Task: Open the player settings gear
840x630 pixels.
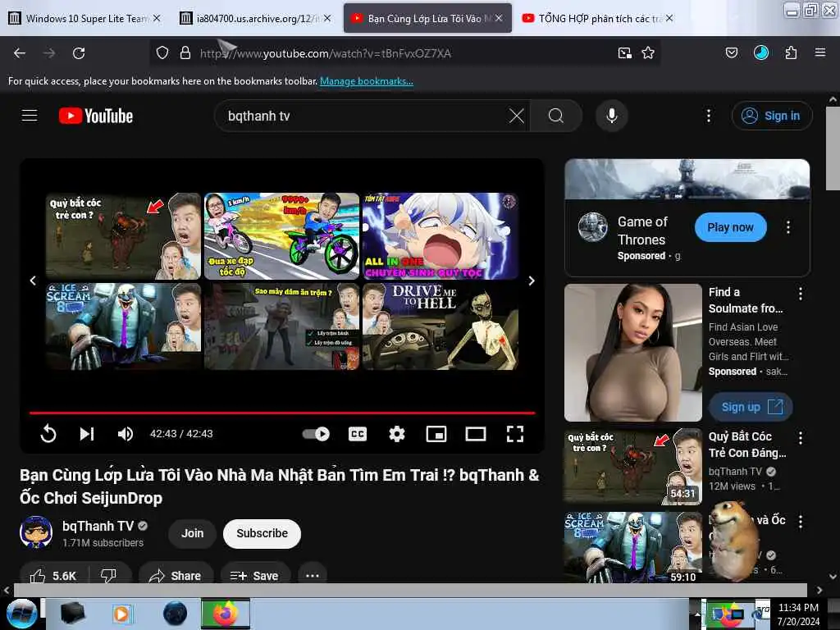Action: point(396,433)
